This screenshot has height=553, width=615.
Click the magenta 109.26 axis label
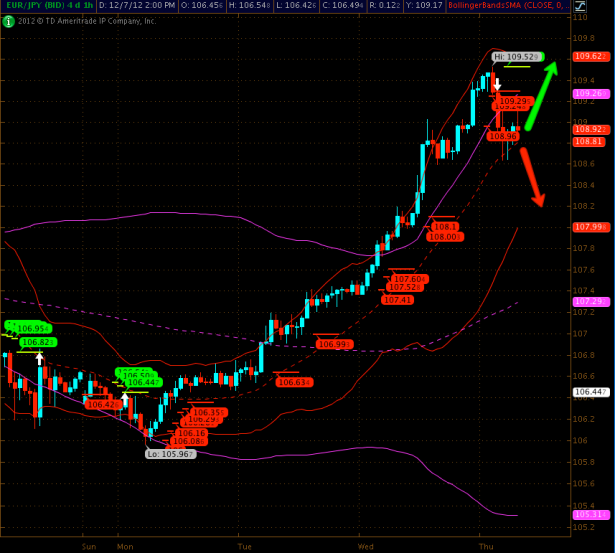pyautogui.click(x=591, y=93)
